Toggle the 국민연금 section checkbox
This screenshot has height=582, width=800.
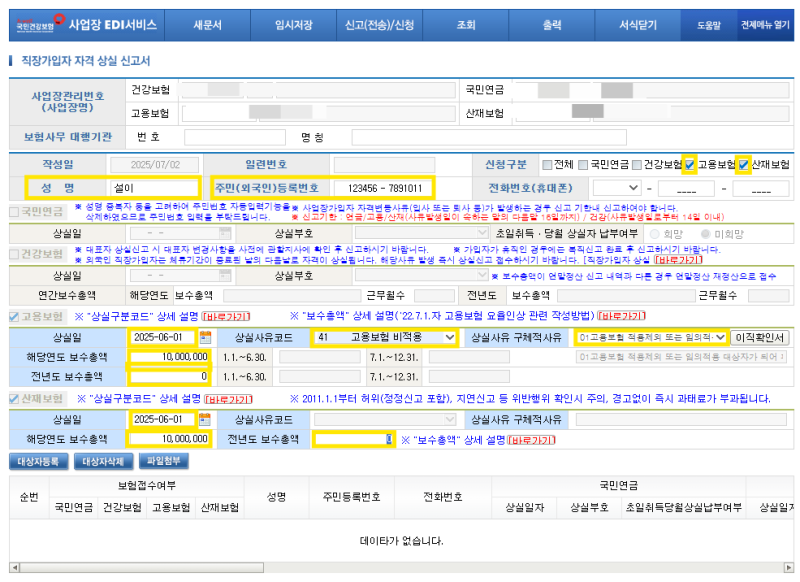(14, 212)
